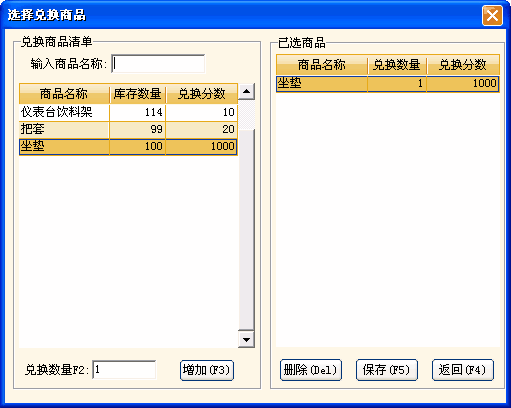The image size is (511, 408).
Task: Click the 删除(Del) button
Action: point(311,370)
